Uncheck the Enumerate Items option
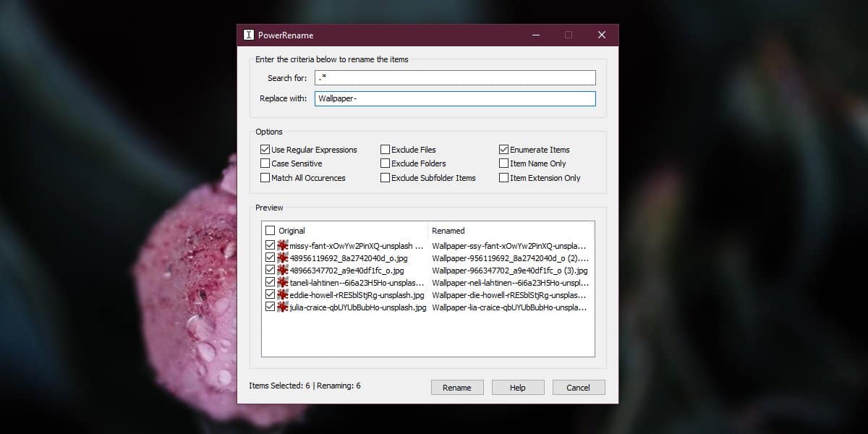This screenshot has height=434, width=868. coord(504,150)
